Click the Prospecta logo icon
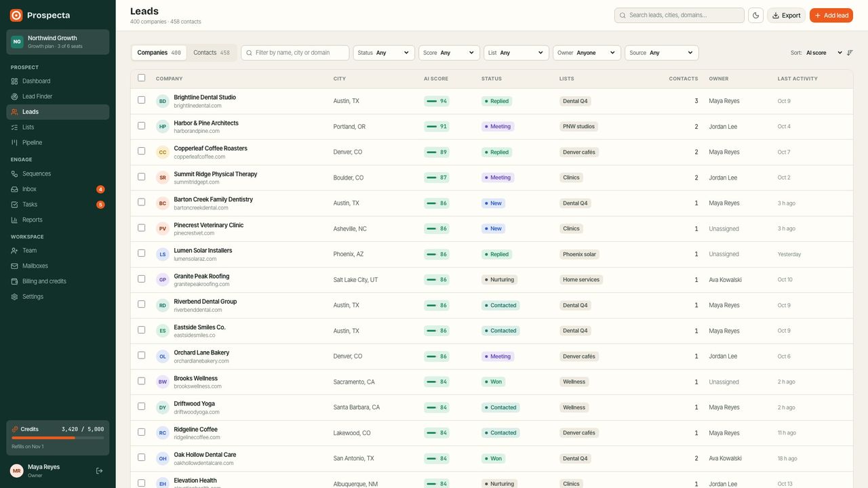The image size is (868, 488). pyautogui.click(x=16, y=15)
